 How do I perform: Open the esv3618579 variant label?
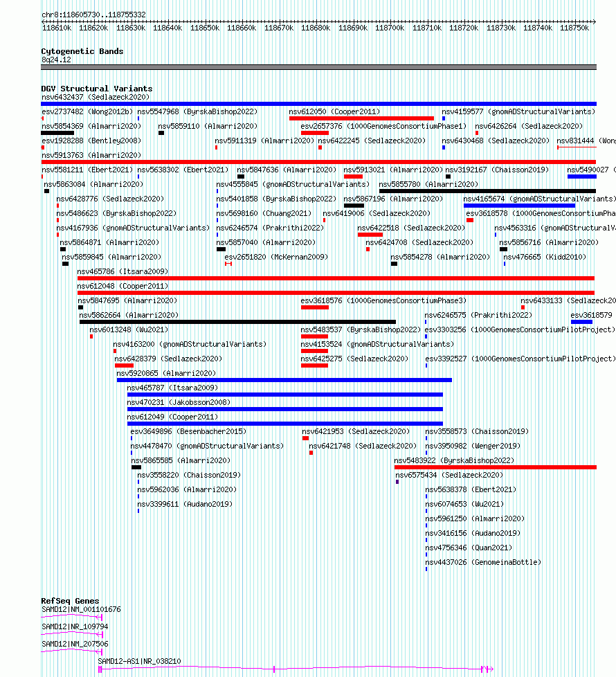pos(591,315)
